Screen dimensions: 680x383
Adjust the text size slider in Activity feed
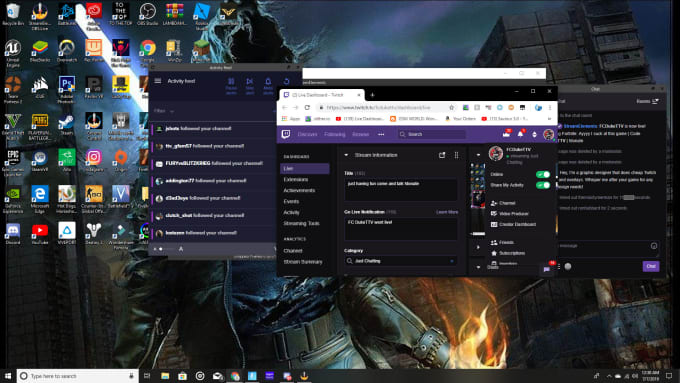pos(165,249)
